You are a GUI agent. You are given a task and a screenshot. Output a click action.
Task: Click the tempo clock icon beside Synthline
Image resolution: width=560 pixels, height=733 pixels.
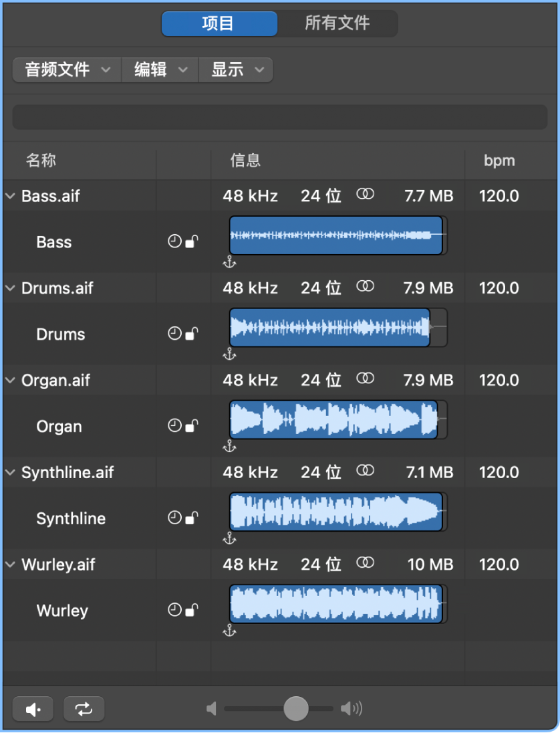tap(174, 518)
